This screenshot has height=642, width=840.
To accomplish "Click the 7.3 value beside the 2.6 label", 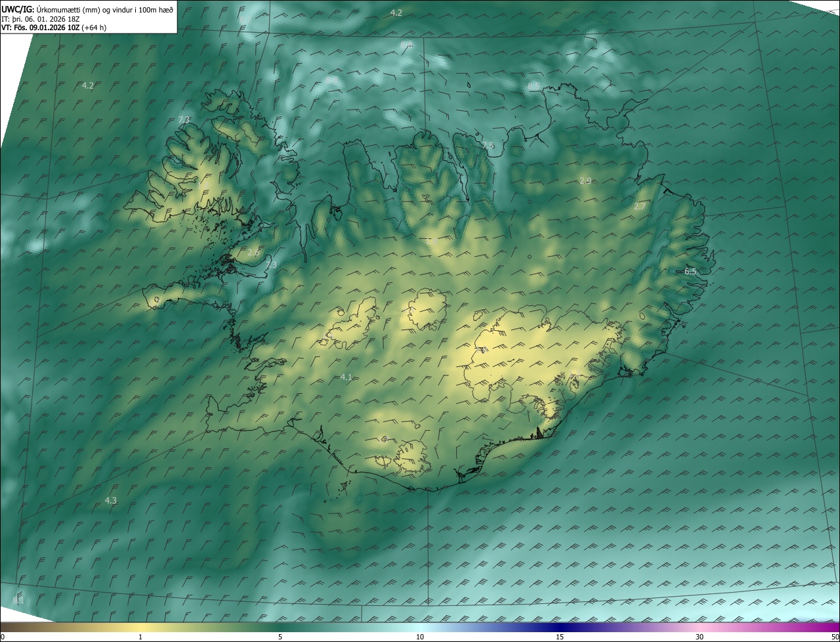I will coord(271,265).
